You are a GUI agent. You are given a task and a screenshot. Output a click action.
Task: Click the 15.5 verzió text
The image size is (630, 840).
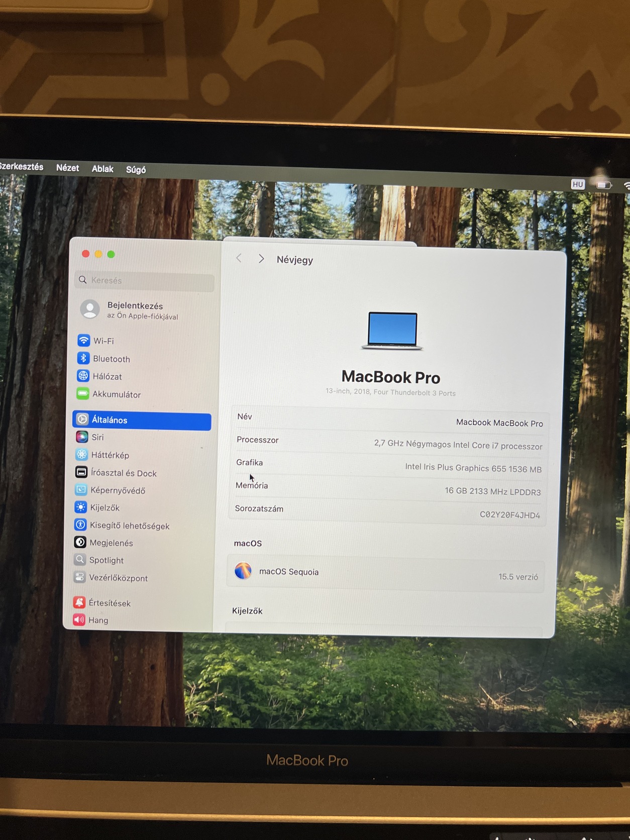point(518,577)
